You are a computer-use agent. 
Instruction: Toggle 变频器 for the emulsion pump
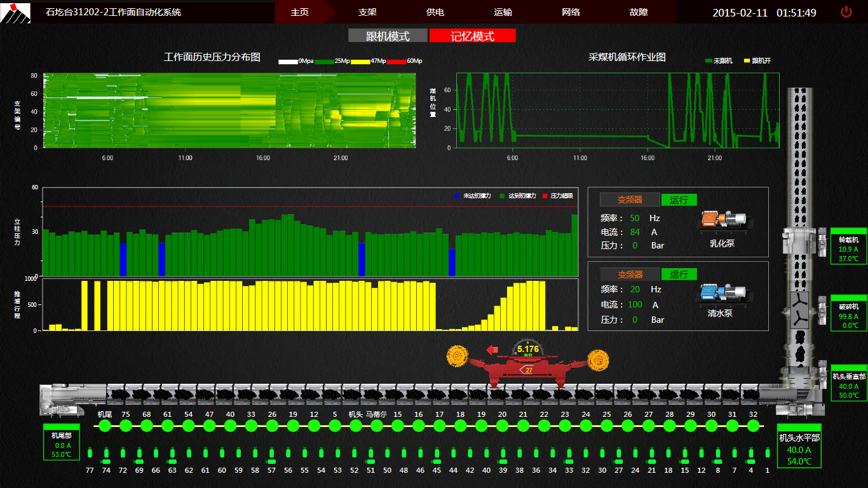[x=630, y=200]
